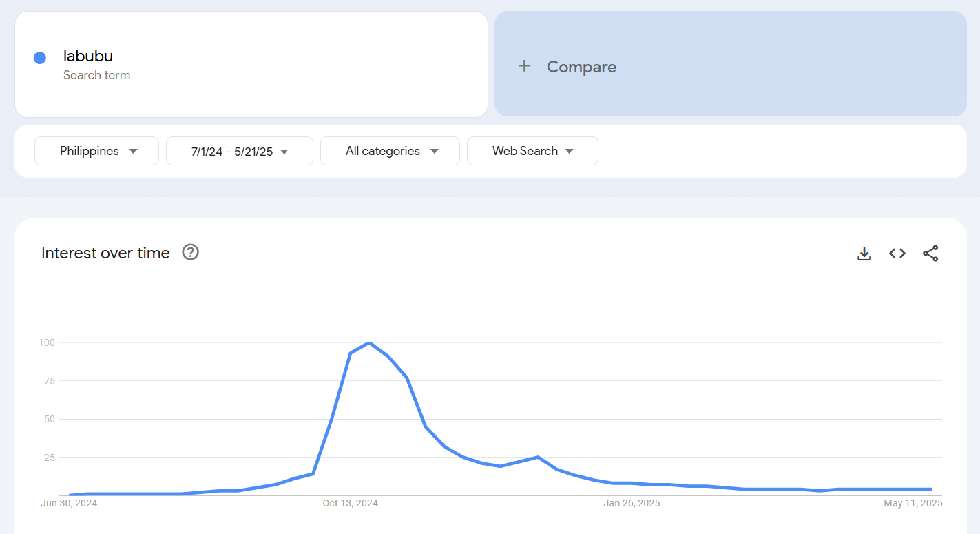Click the May 11, 2025 date label
Viewport: 980px width, 534px height.
(x=913, y=503)
